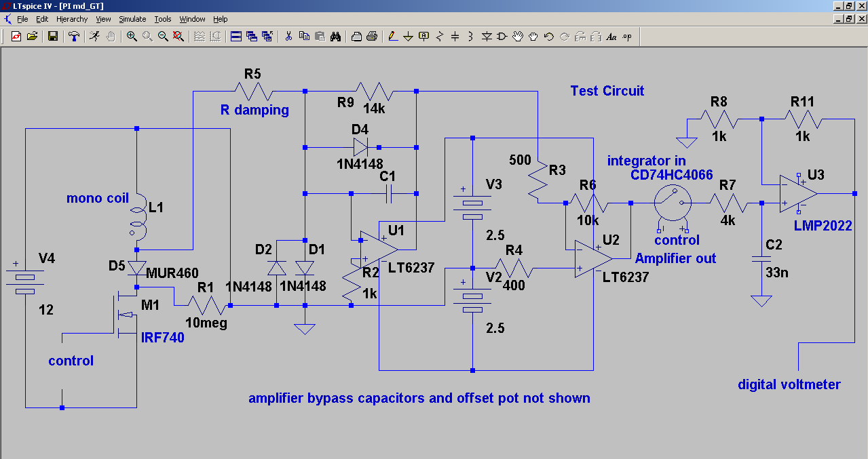The image size is (868, 459).
Task: Open the Hierarchy menu
Action: tap(72, 19)
